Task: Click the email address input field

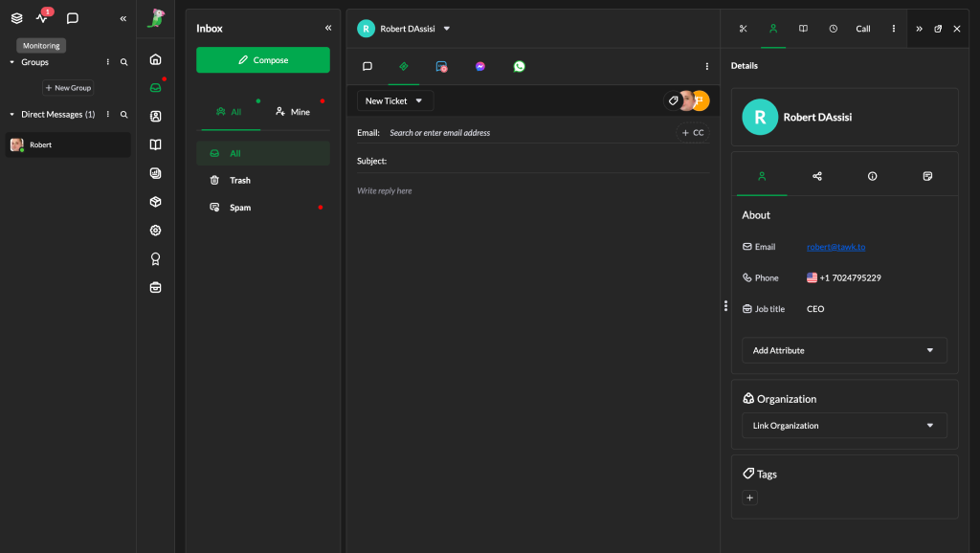Action: (x=526, y=133)
